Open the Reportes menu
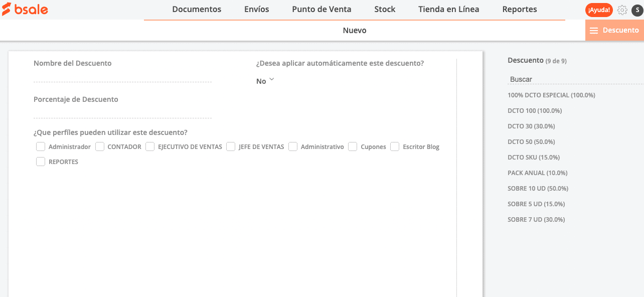This screenshot has height=297, width=644. coord(519,10)
